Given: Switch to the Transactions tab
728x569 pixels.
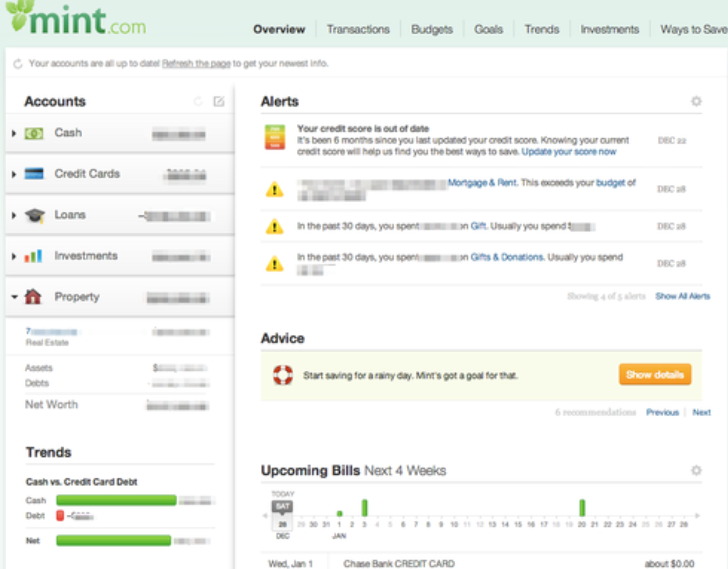Looking at the screenshot, I should pyautogui.click(x=358, y=30).
